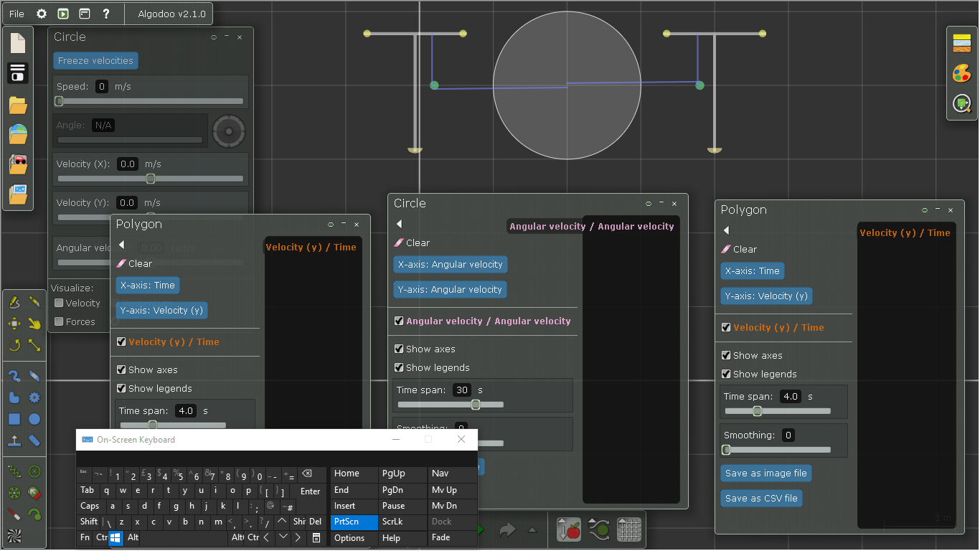Open the zoom magnifier icon at right
This screenshot has width=980, height=551.
962,104
